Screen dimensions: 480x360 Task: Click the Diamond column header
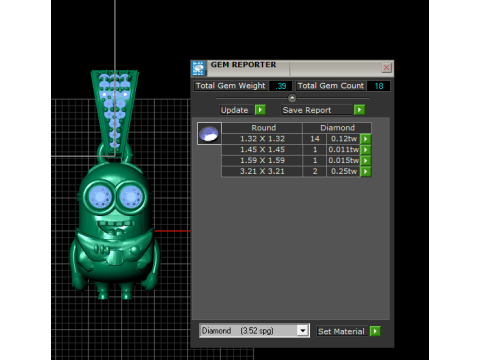tap(337, 128)
